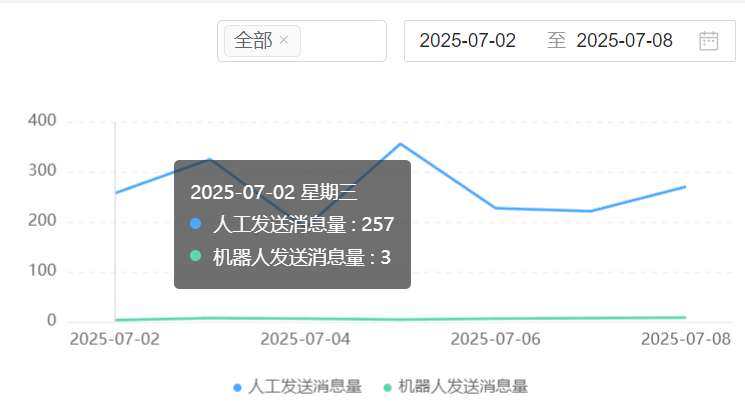
Task: Remove the 全部 tag with its × icon
Action: (x=284, y=40)
